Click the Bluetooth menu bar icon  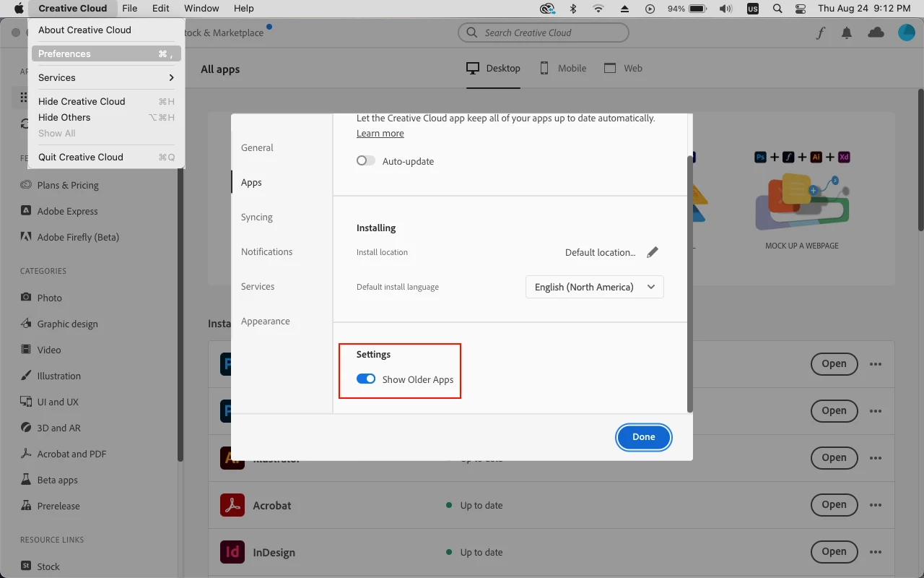point(573,9)
